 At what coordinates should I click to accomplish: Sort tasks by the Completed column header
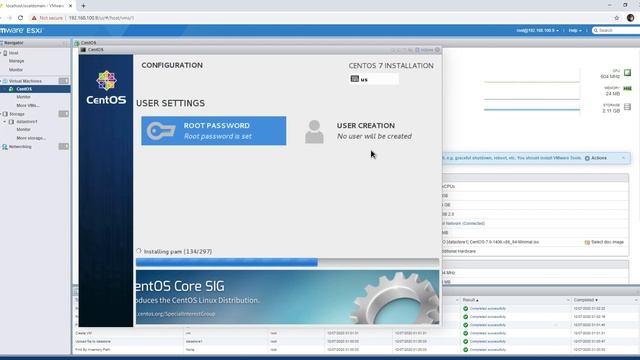tap(585, 300)
